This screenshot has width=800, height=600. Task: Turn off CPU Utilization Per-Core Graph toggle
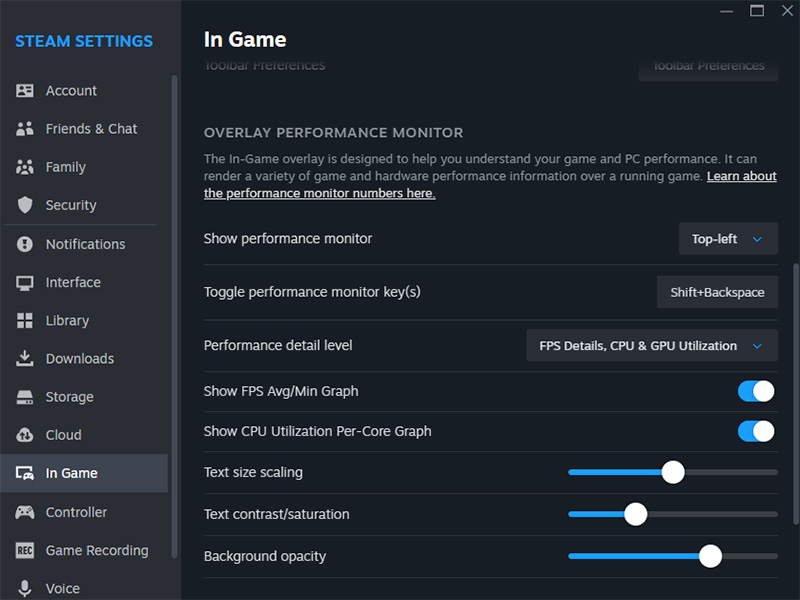(x=756, y=431)
